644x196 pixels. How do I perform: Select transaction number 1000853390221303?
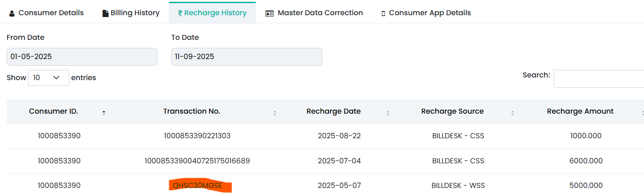click(x=197, y=136)
